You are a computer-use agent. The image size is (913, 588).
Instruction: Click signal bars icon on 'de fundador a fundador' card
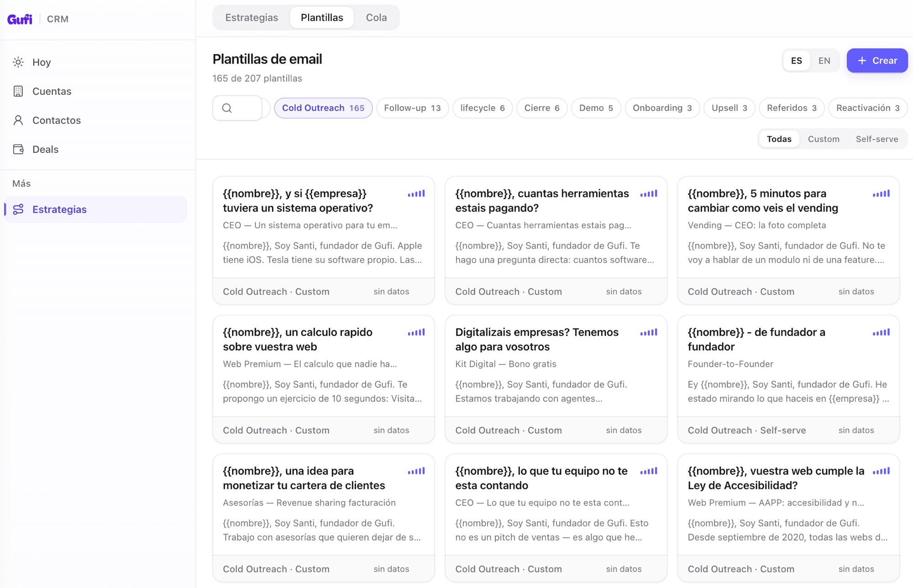[x=881, y=333]
